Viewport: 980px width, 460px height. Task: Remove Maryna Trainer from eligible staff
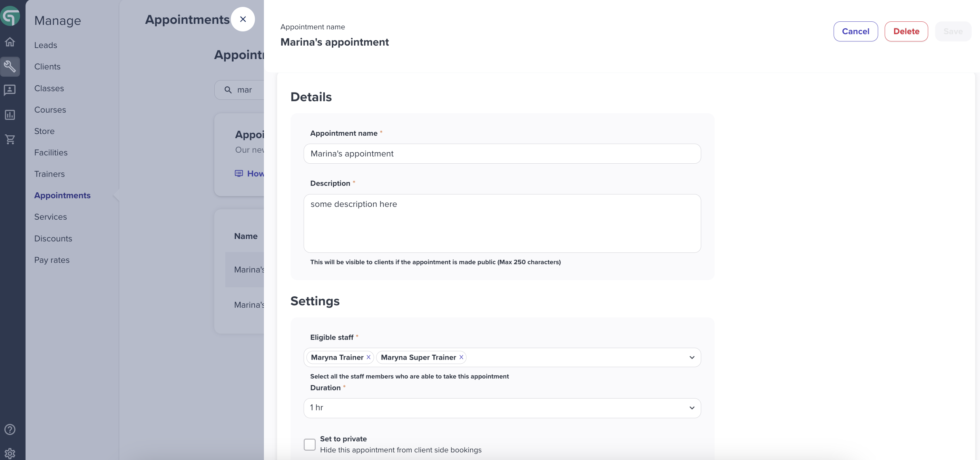pyautogui.click(x=368, y=357)
